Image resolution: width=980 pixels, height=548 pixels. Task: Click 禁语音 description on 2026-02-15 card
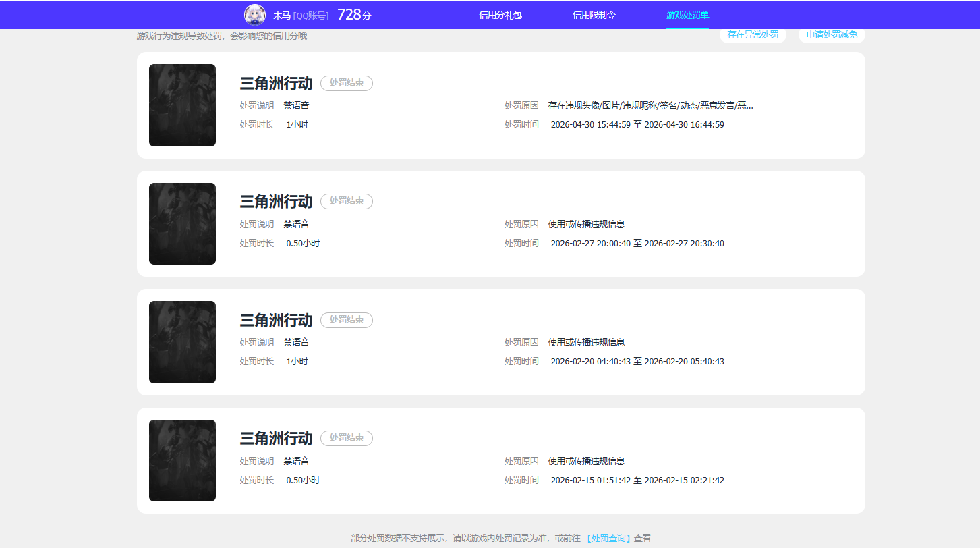[x=296, y=461]
